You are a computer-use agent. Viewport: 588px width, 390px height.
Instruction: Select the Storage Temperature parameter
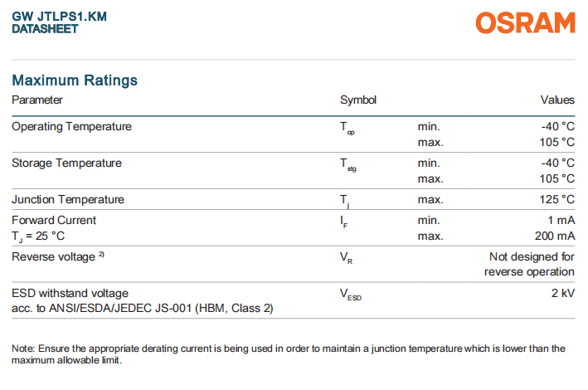(66, 163)
